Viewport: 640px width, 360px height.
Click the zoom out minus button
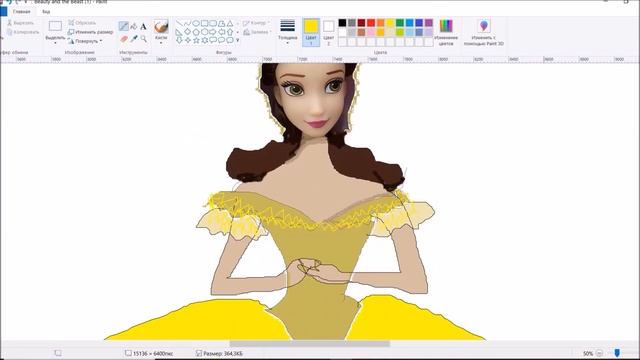coord(600,353)
